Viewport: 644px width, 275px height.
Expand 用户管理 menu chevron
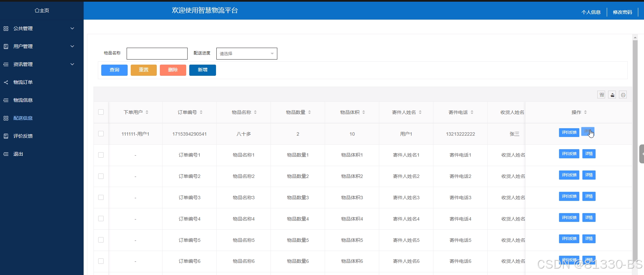[72, 46]
